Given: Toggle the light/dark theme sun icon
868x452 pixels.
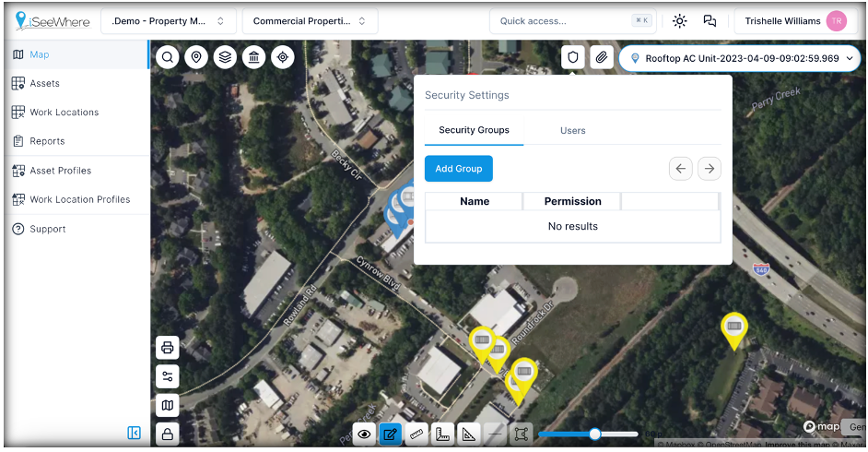Looking at the screenshot, I should click(679, 21).
